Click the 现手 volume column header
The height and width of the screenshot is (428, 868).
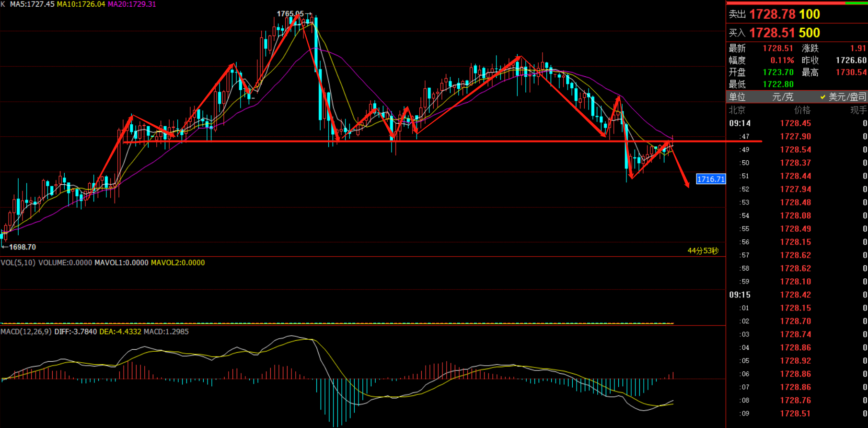tap(858, 110)
